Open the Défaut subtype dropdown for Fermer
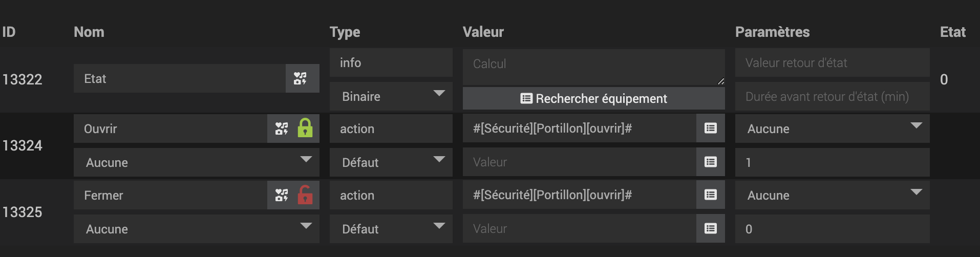 (391, 229)
